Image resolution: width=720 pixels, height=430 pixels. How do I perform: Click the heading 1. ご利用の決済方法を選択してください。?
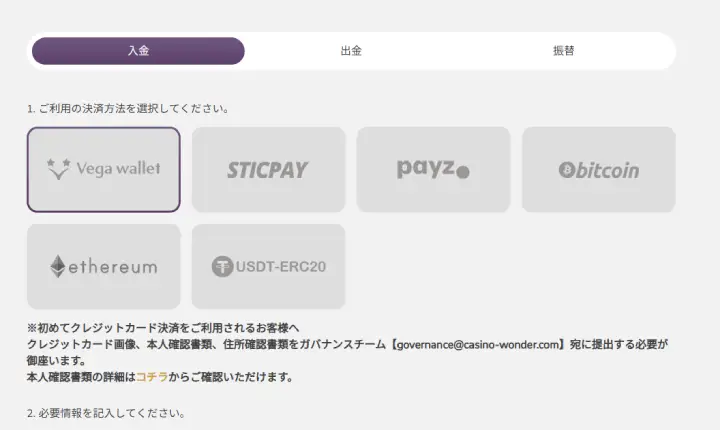click(128, 109)
